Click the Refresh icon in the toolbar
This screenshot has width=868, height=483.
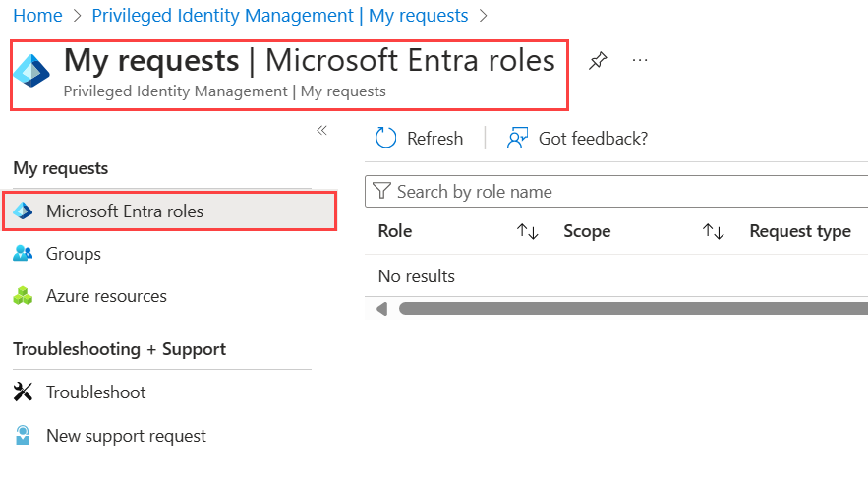tap(386, 139)
